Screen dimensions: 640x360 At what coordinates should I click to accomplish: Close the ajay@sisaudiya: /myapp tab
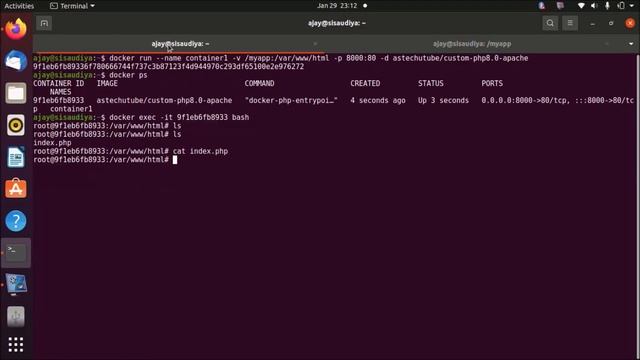tap(607, 44)
